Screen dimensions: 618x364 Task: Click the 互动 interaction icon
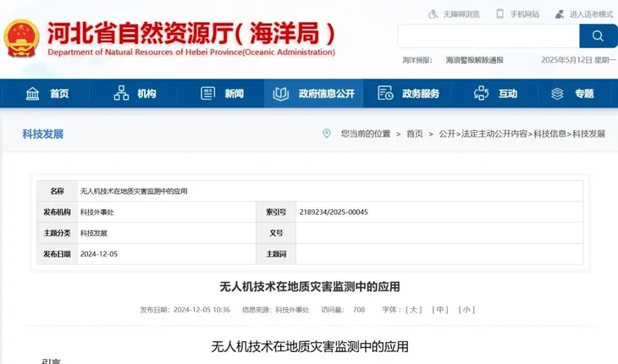tap(482, 93)
